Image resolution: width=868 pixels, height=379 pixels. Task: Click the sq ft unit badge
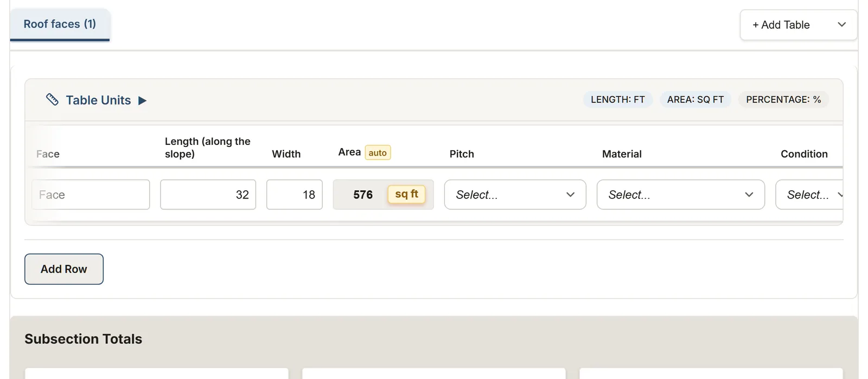point(406,194)
